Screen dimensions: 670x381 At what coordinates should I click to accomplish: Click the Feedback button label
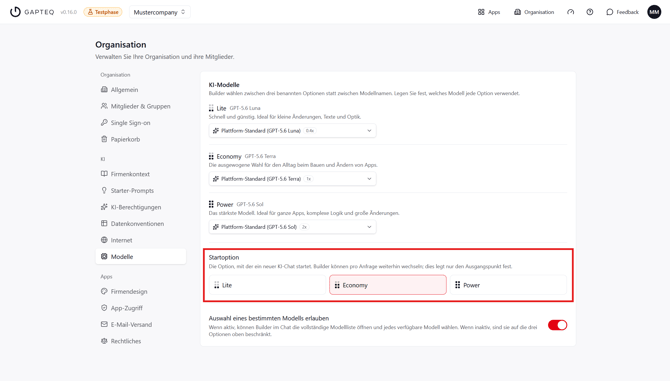click(627, 12)
